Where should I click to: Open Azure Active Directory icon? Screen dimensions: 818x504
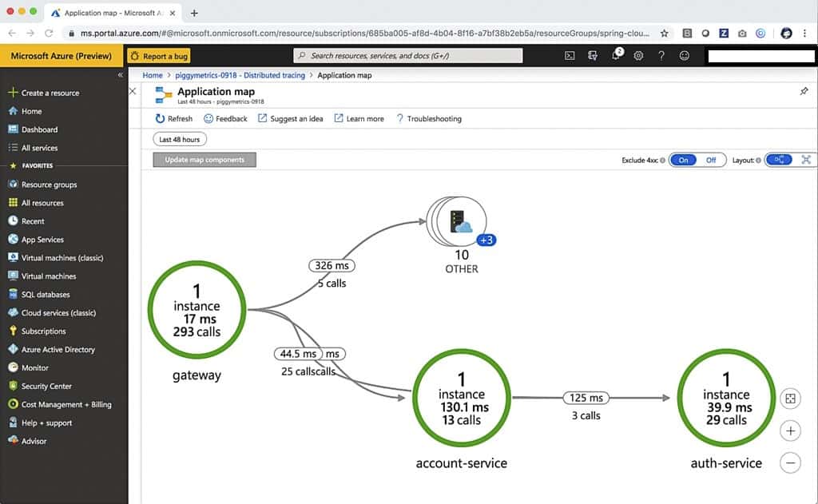pyautogui.click(x=13, y=349)
